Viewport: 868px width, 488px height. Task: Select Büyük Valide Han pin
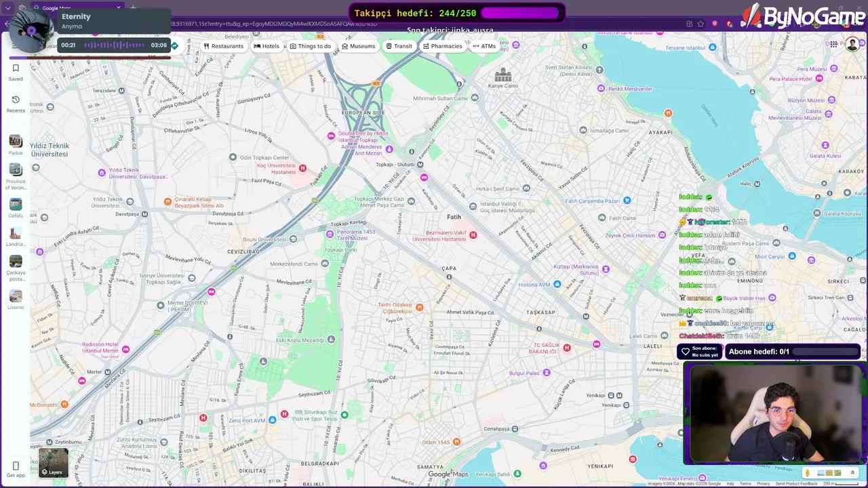pos(772,298)
